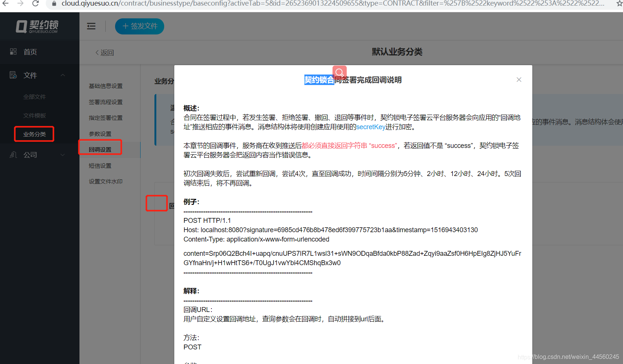Click the content=Srp06Q2Bch4I encoded string
The height and width of the screenshot is (364, 623).
(352, 258)
